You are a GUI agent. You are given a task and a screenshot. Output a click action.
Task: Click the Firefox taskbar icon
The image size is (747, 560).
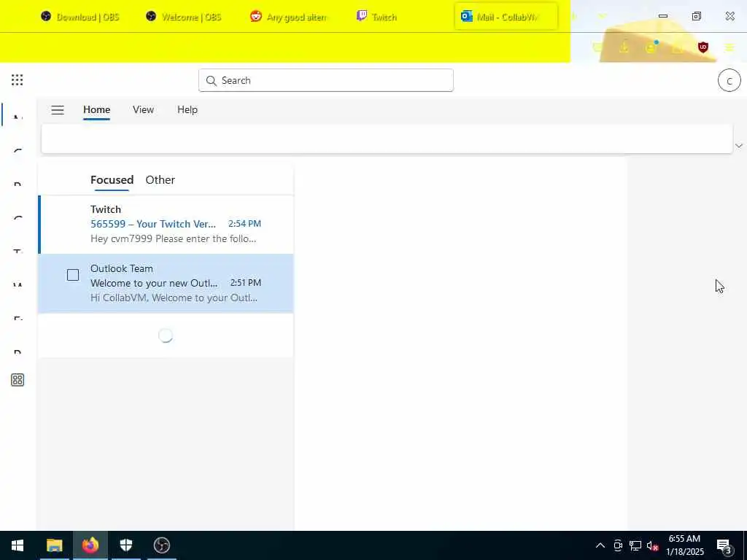(x=90, y=545)
